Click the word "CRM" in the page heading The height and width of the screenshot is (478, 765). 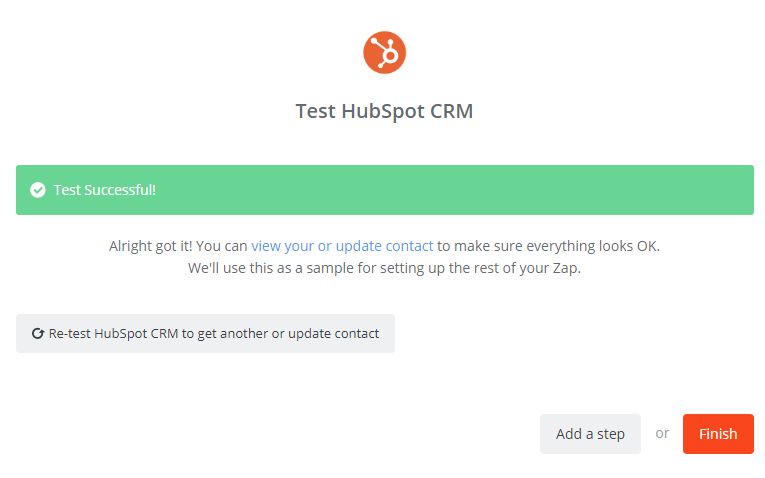pos(451,111)
